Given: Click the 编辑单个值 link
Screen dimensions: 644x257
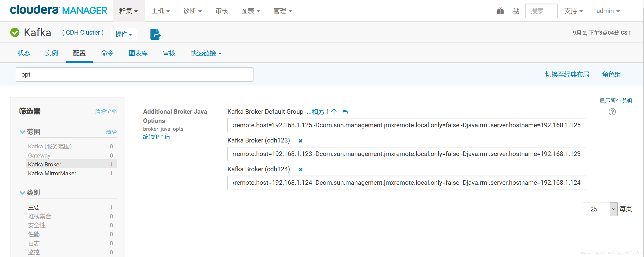Looking at the screenshot, I should [156, 137].
